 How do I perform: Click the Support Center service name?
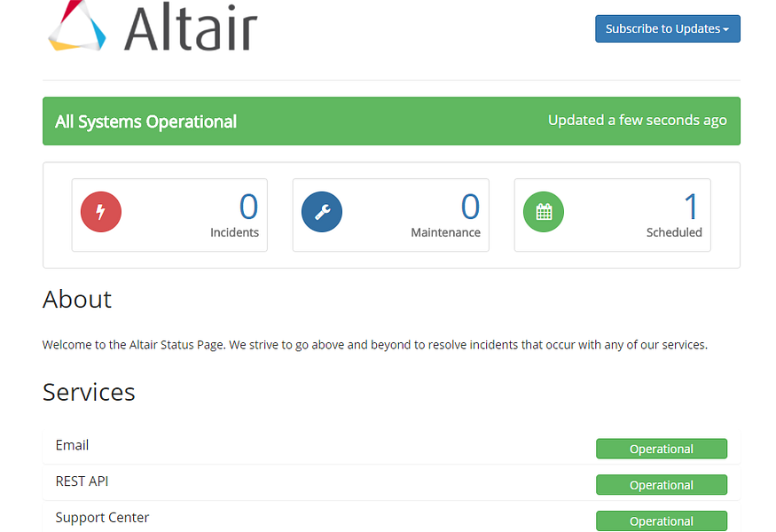(x=102, y=518)
